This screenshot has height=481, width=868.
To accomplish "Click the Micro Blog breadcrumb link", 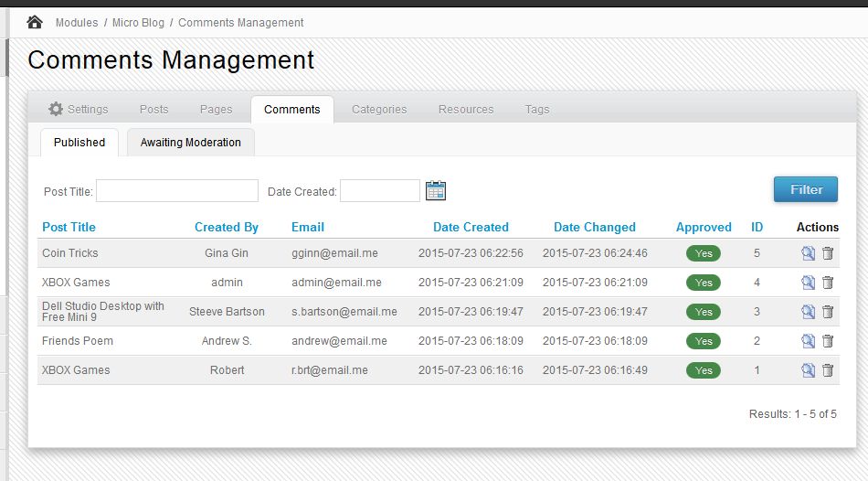I will click(x=138, y=22).
